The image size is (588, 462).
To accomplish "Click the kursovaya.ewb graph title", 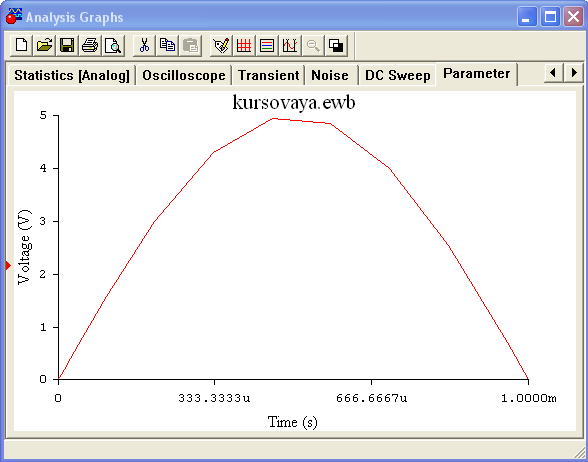I will tap(294, 102).
